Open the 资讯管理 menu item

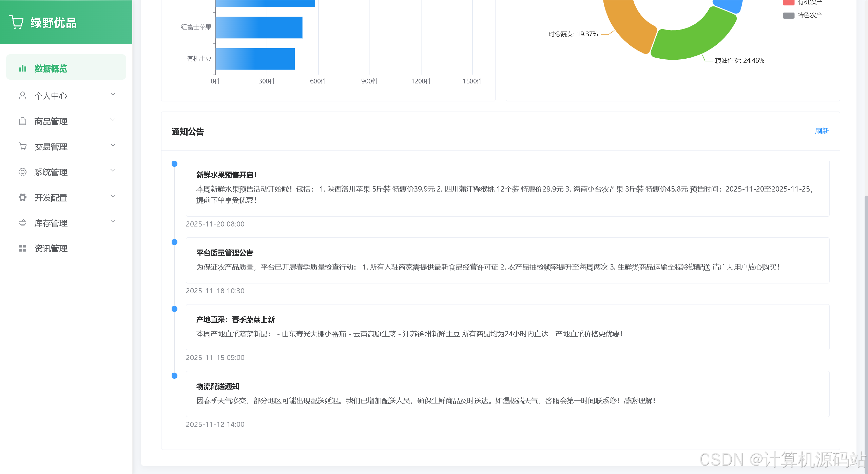[x=51, y=249]
